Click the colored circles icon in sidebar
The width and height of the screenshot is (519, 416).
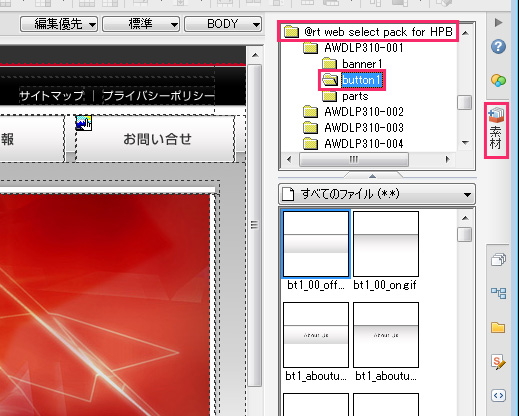(498, 80)
